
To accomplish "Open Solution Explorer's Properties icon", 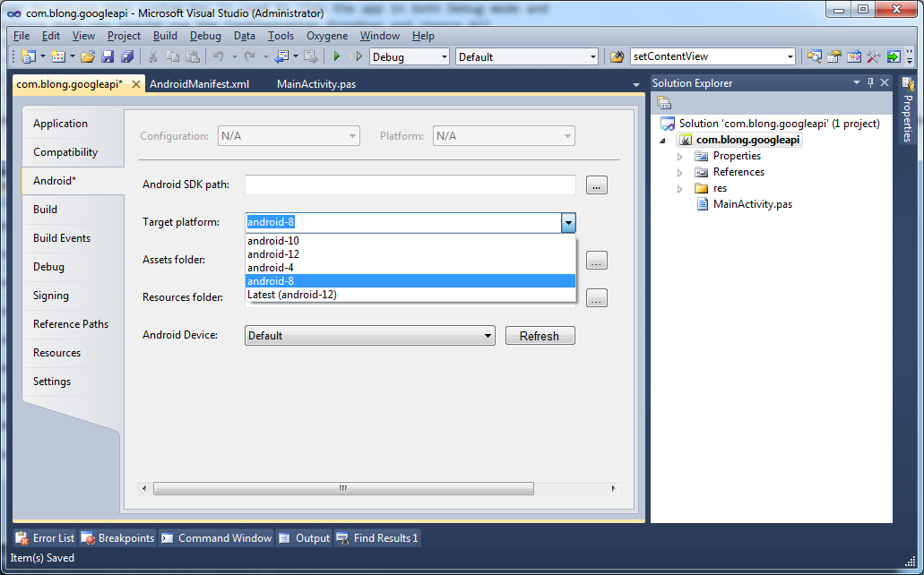I will click(x=664, y=101).
